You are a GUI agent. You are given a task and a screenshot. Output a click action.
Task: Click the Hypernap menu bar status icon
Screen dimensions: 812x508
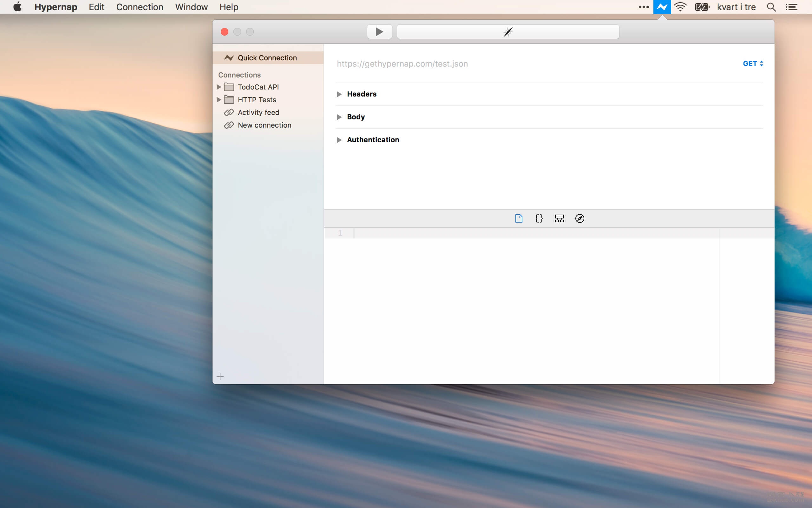[662, 7]
